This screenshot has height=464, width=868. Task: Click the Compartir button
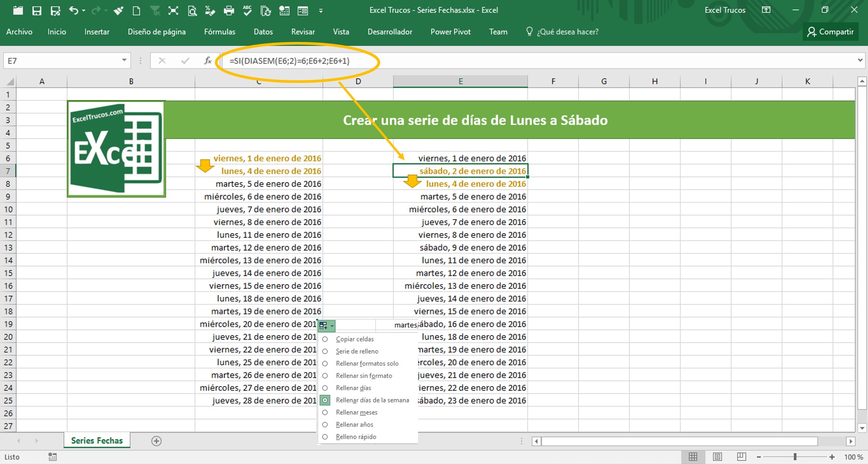[831, 32]
